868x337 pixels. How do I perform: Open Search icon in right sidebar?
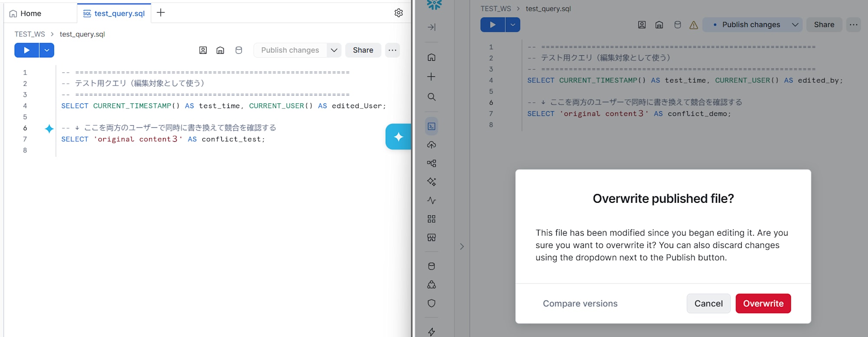tap(431, 97)
